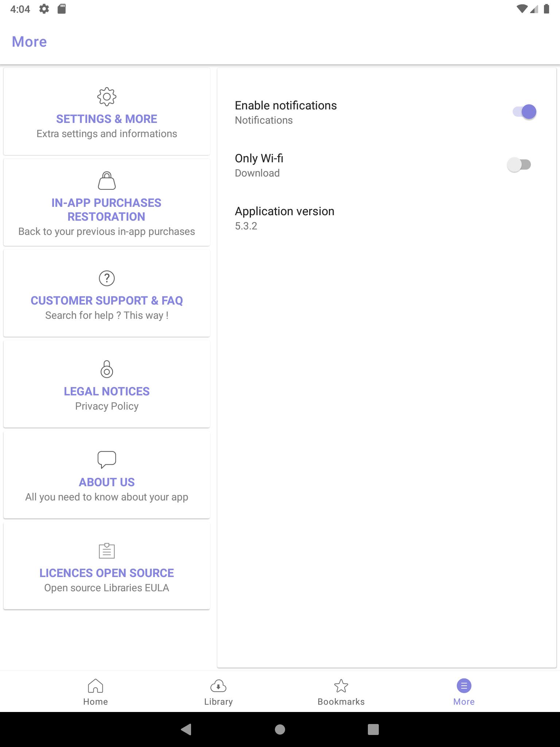Click the gear icon above Settings & More

coord(107,97)
